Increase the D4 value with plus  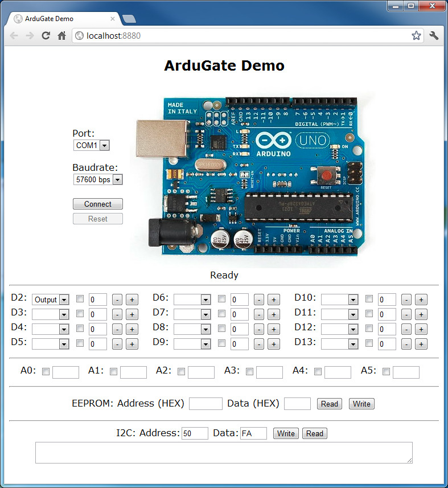[x=132, y=329]
